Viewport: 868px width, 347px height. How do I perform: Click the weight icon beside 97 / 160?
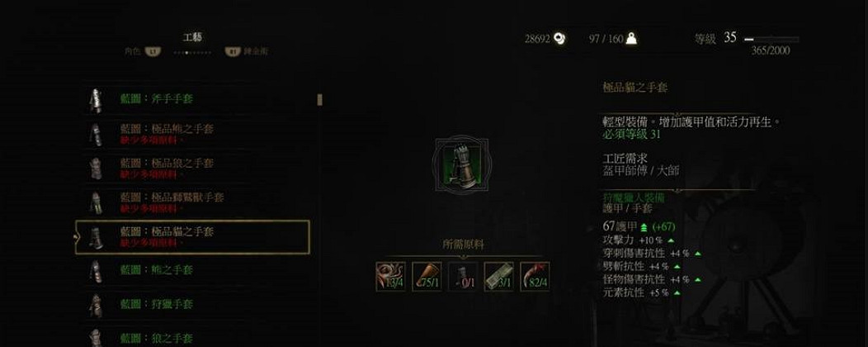tap(631, 39)
